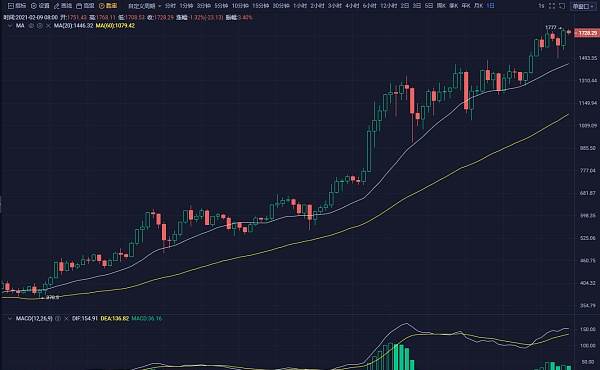Click the 截图 snapshot icon
600x370 pixels.
click(x=85, y=6)
